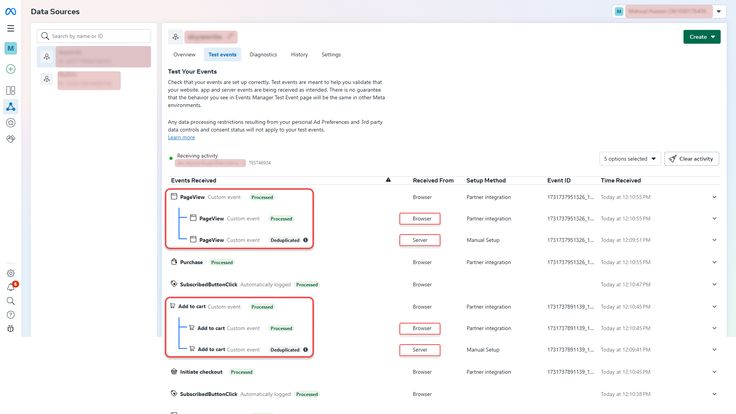The width and height of the screenshot is (736, 414).
Task: Click the info icon beside Deduplicated Add to cart
Action: coord(306,350)
